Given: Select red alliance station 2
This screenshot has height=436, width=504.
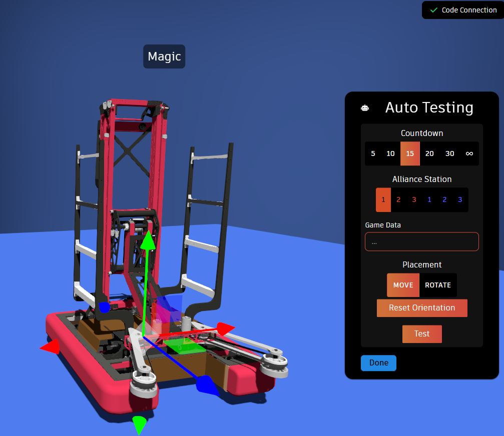Looking at the screenshot, I should [x=398, y=199].
